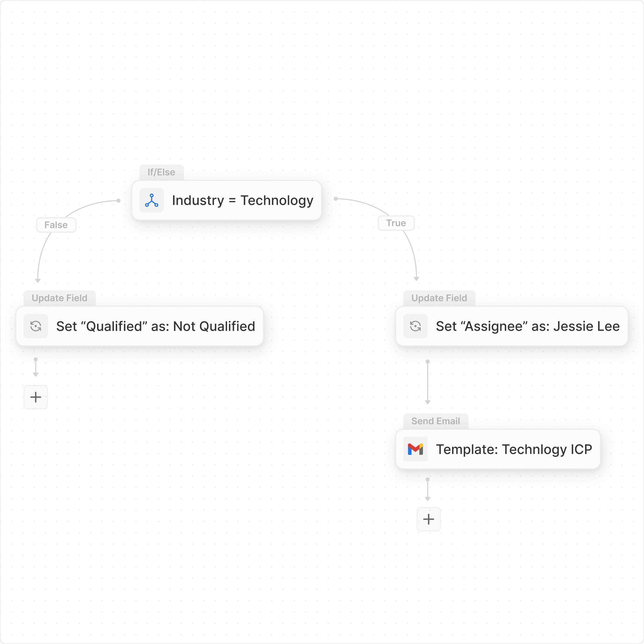Click the refresh icon beside Set Assignee

415,326
